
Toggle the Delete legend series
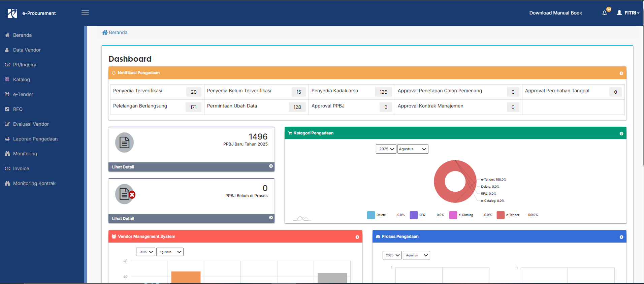point(371,215)
